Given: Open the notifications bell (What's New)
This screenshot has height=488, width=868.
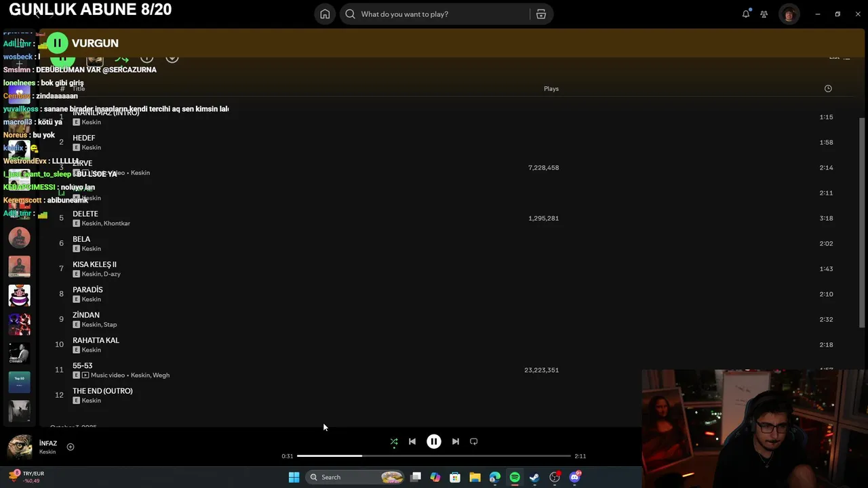Looking at the screenshot, I should (x=746, y=14).
